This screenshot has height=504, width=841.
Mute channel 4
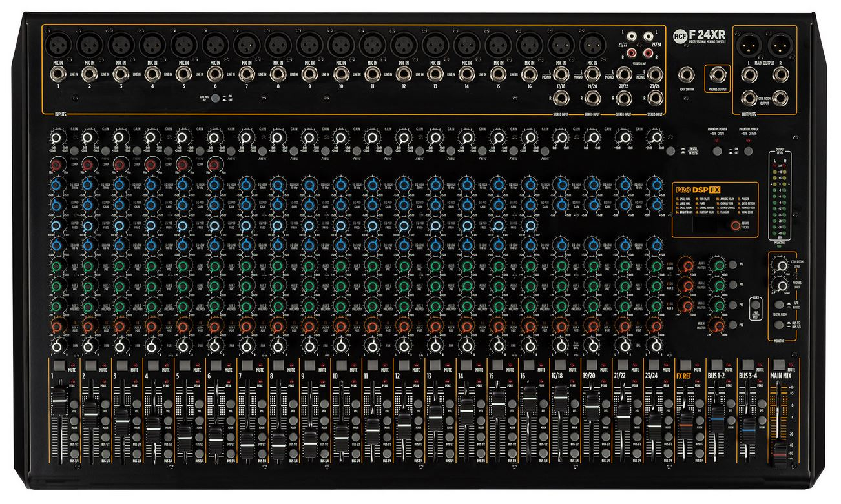[154, 366]
